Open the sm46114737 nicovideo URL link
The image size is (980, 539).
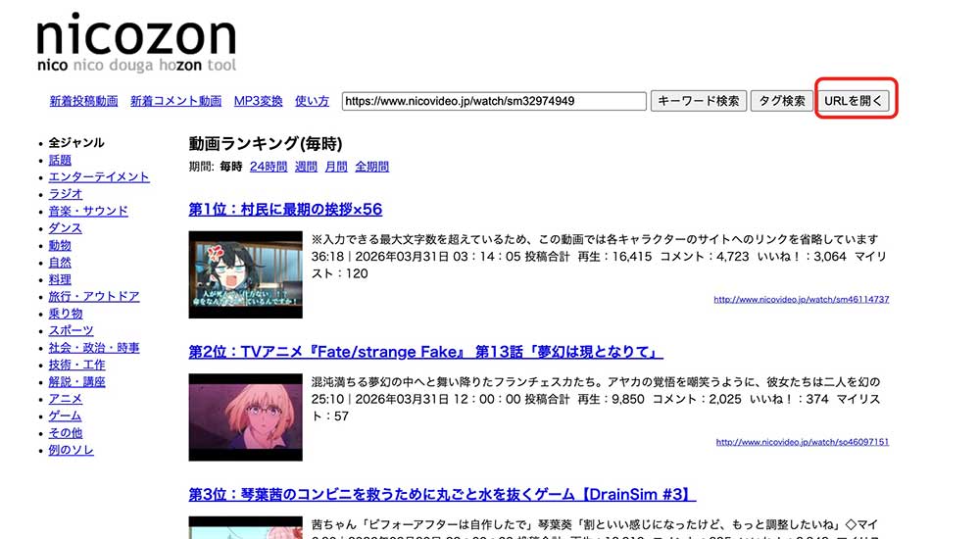tap(801, 300)
